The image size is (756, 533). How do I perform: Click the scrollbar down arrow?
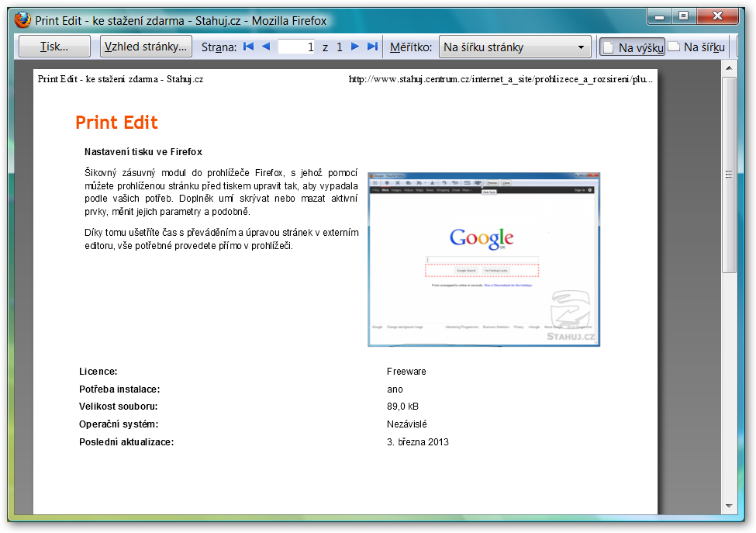click(x=729, y=506)
